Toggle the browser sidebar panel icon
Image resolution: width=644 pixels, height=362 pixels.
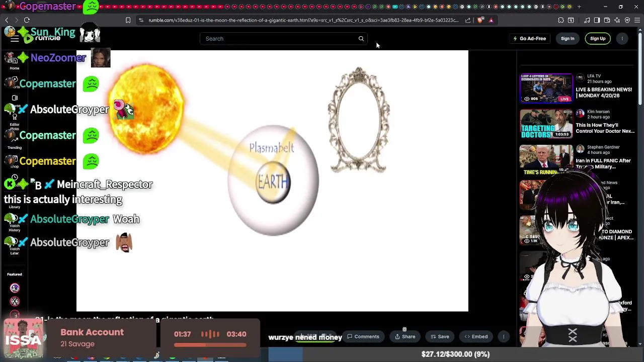click(x=597, y=20)
